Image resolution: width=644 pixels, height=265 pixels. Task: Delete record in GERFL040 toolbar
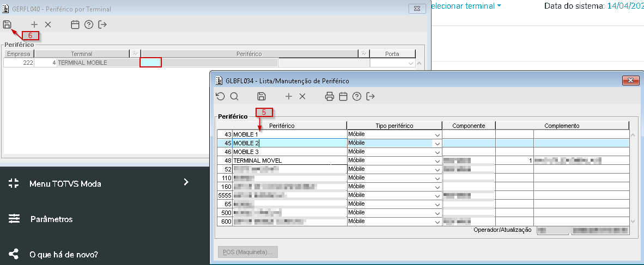[48, 24]
